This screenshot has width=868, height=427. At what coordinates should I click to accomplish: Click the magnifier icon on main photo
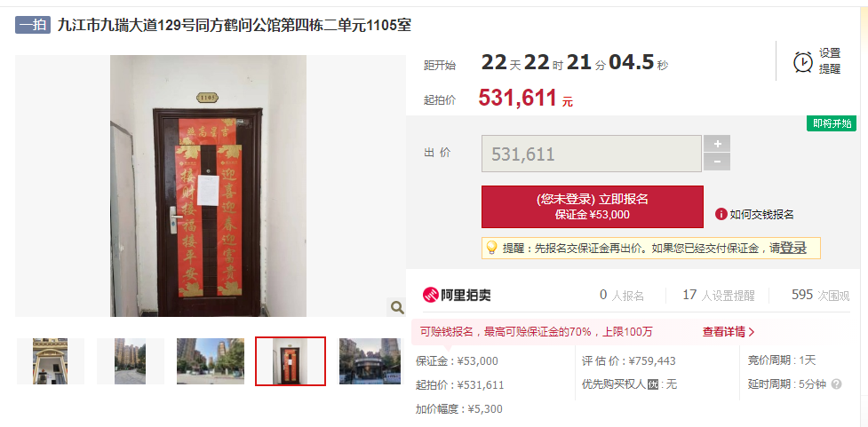point(397,307)
